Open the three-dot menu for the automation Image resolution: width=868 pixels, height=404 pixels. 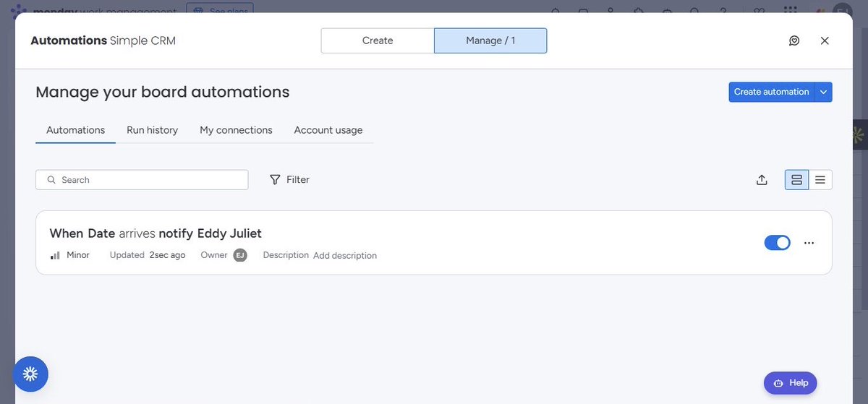point(809,243)
